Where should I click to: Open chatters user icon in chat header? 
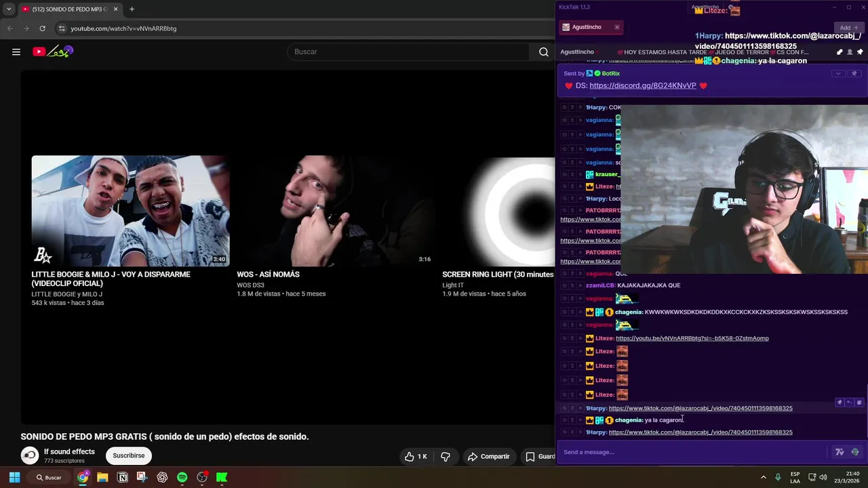coord(850,52)
